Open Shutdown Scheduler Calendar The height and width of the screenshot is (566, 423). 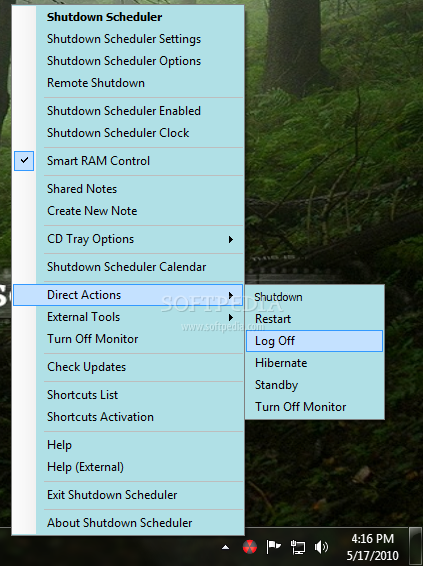(128, 267)
